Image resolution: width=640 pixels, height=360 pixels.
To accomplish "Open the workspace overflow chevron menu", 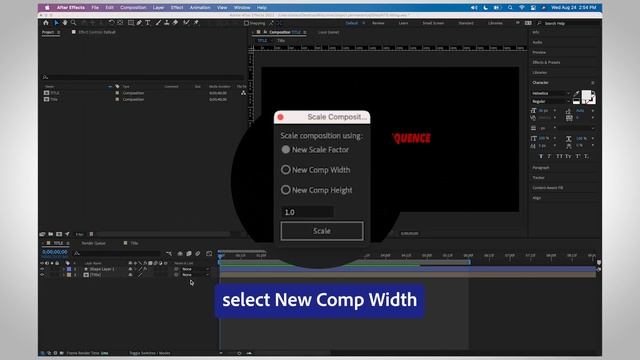I will [518, 23].
